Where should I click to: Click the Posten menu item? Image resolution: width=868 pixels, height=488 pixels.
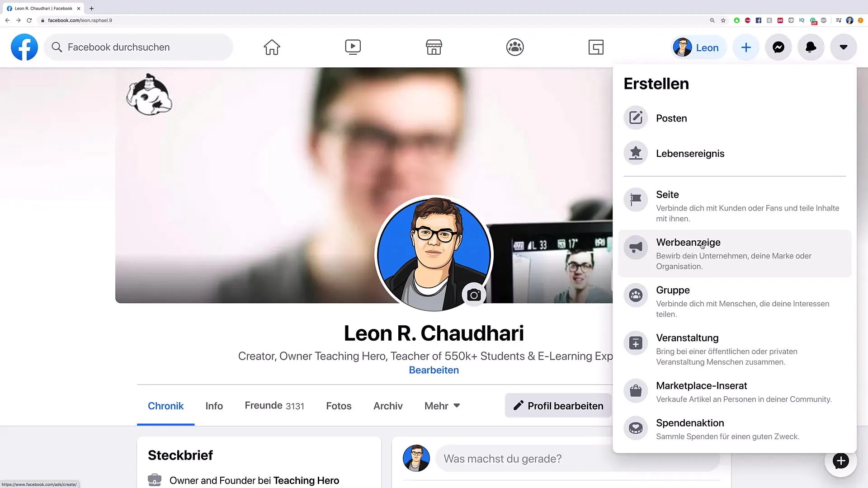(x=671, y=118)
